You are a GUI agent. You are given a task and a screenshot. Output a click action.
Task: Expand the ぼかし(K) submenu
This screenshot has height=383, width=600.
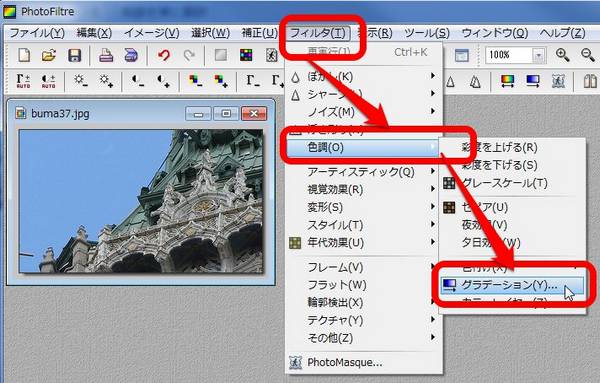364,77
